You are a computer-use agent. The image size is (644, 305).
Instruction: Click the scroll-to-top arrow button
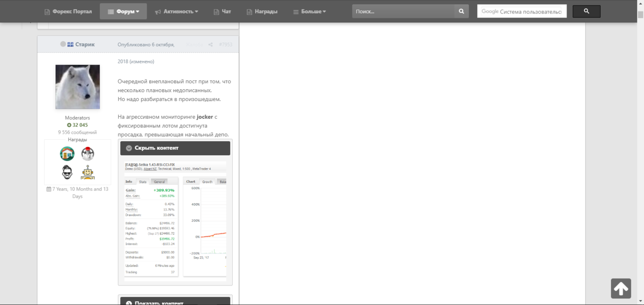click(621, 289)
